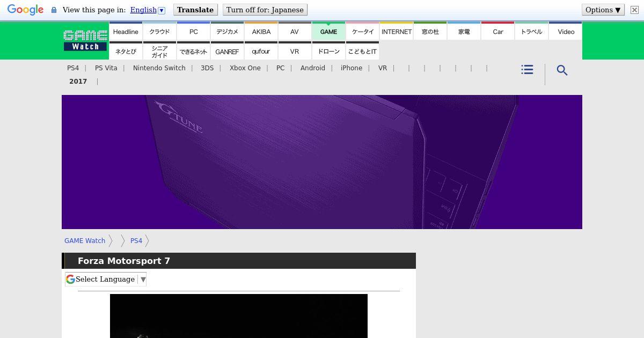Screen dimensions: 644x338
Task: Open the できるネット tab
Action: pyautogui.click(x=193, y=51)
